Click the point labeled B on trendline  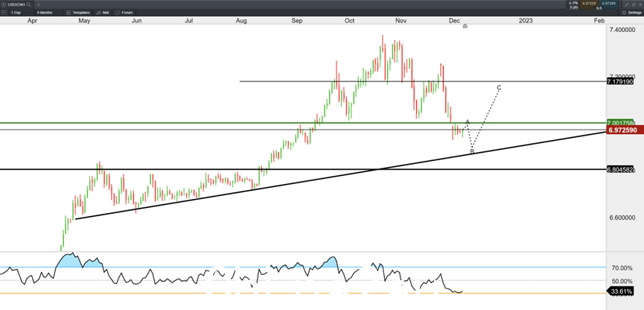pos(472,152)
